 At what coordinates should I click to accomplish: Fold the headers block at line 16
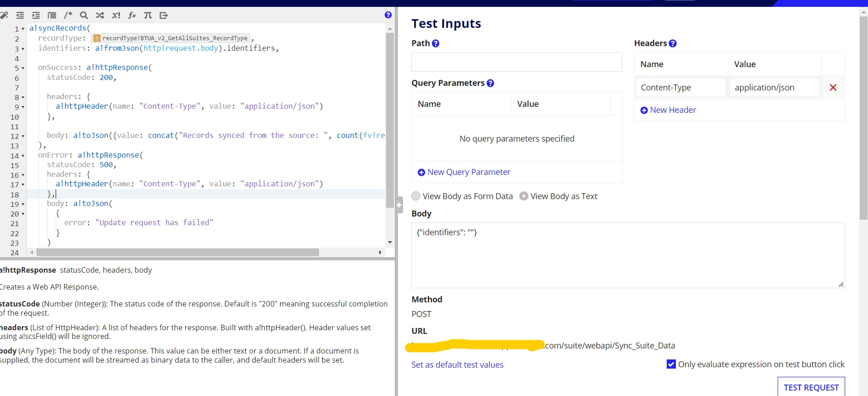[x=23, y=175]
